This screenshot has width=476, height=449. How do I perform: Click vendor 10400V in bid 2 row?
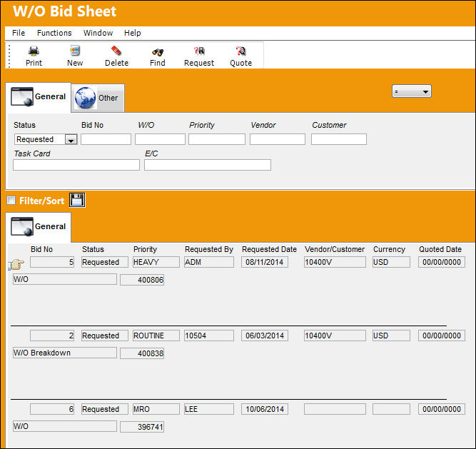(x=335, y=336)
